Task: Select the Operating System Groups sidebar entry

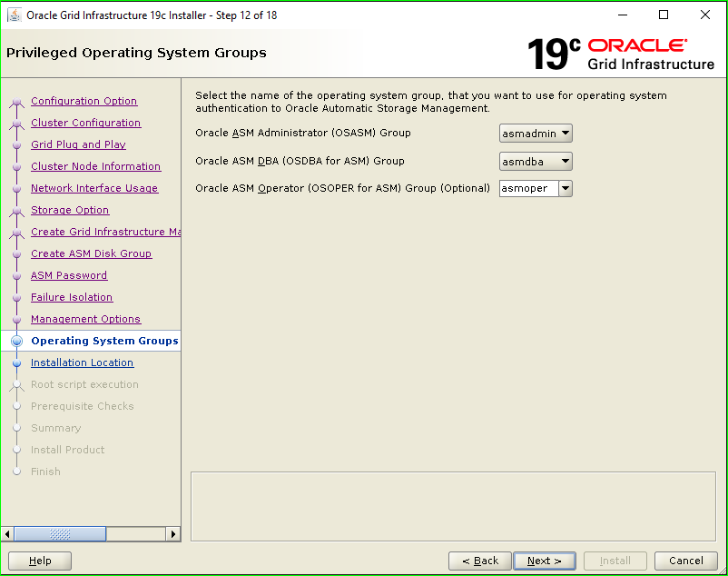Action: [x=103, y=341]
